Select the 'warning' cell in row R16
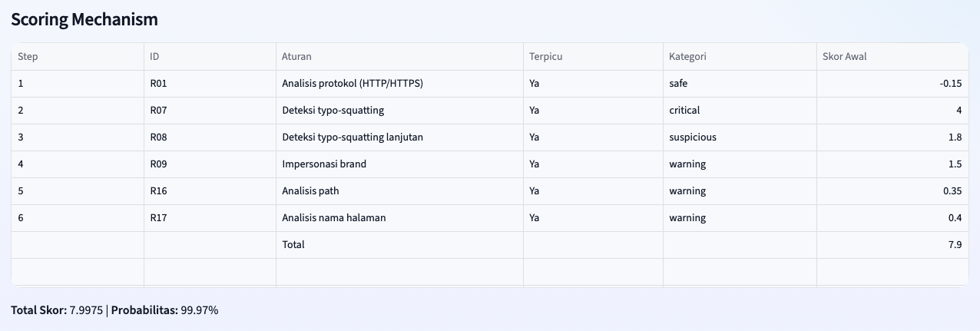This screenshot has width=980, height=331. pos(740,191)
